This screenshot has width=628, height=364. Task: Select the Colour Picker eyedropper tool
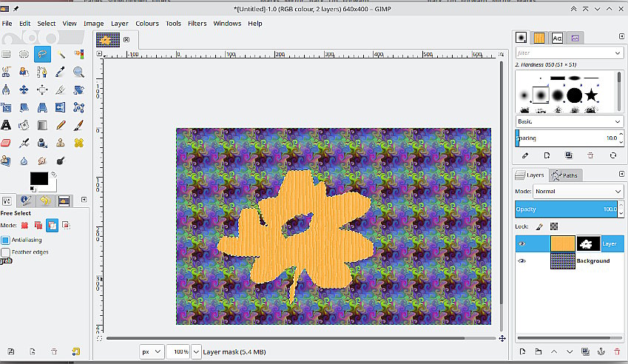61,72
